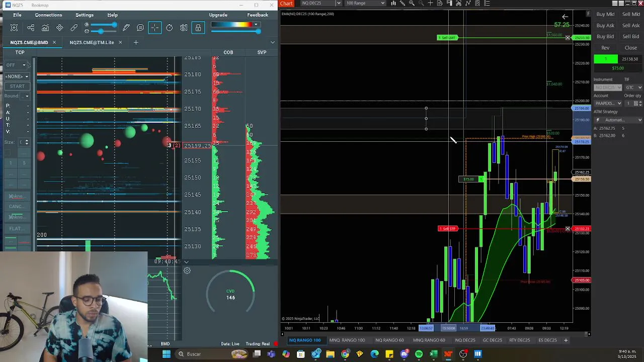Open the <NONE> dropdown in TCP panel
Viewport: 644px width, 362px height.
tap(17, 76)
